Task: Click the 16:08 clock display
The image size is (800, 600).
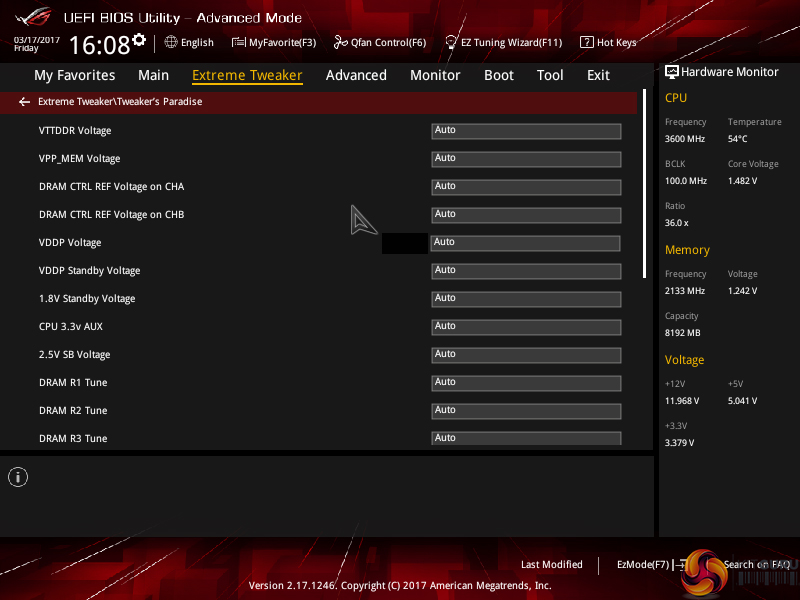Action: click(100, 45)
